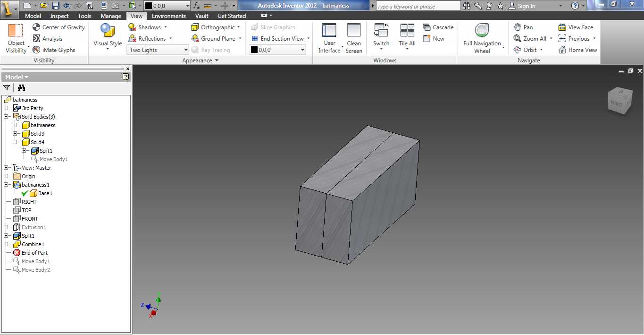Click the End Section View button
Viewport: 644px width, 335px height.
[x=277, y=38]
